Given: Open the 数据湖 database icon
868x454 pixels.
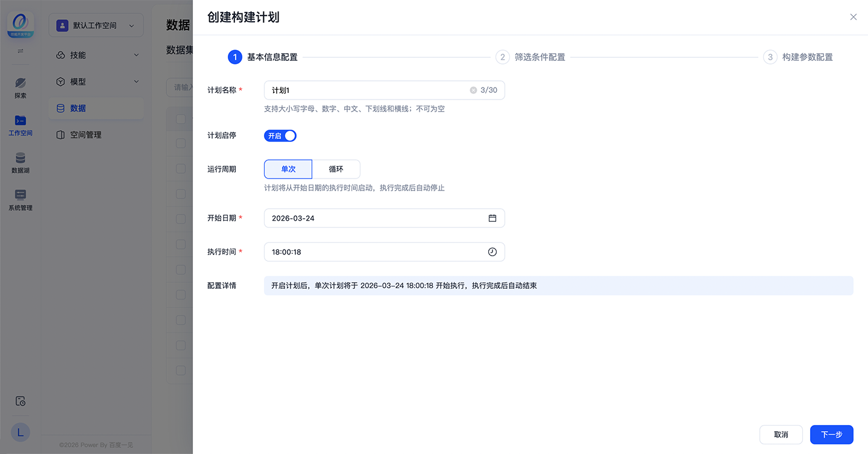Looking at the screenshot, I should [20, 158].
